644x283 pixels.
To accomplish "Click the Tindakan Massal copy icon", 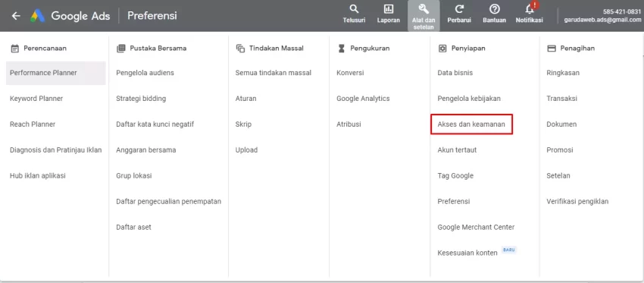I will pos(240,49).
